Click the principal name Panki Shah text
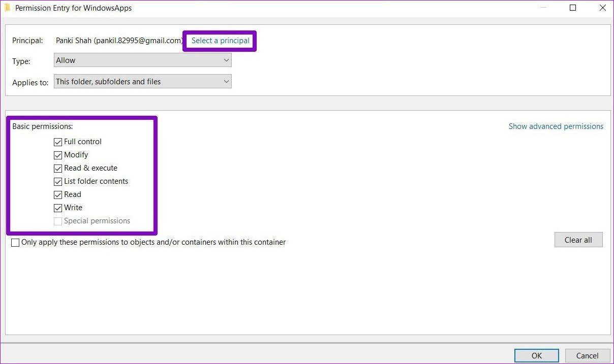Screen dimensions: 614x364 119,41
